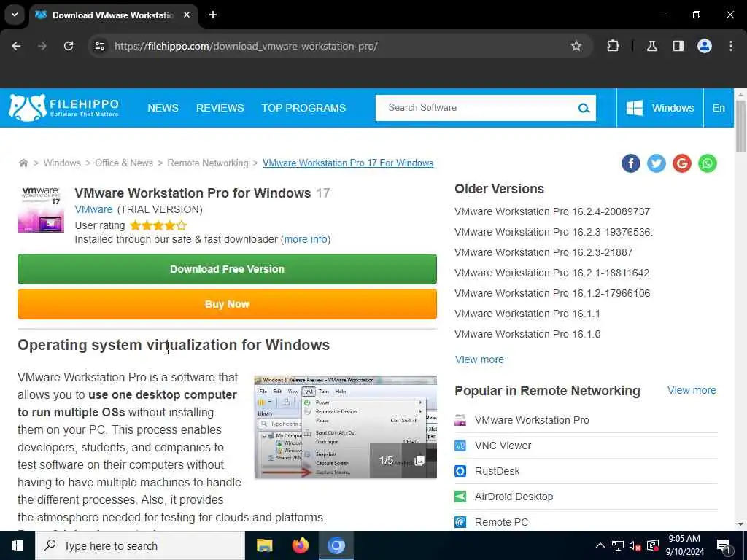Open the browser extensions puzzle icon
The image size is (747, 560).
[613, 46]
